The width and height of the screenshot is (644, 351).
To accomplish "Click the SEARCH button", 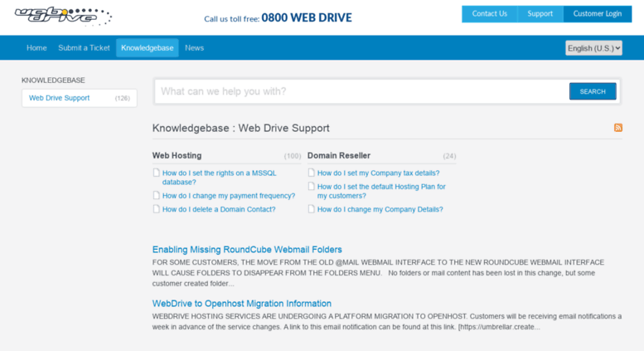I will click(x=593, y=91).
